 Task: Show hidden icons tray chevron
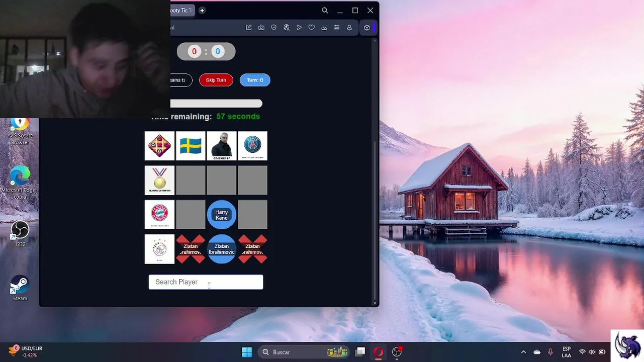pyautogui.click(x=523, y=352)
